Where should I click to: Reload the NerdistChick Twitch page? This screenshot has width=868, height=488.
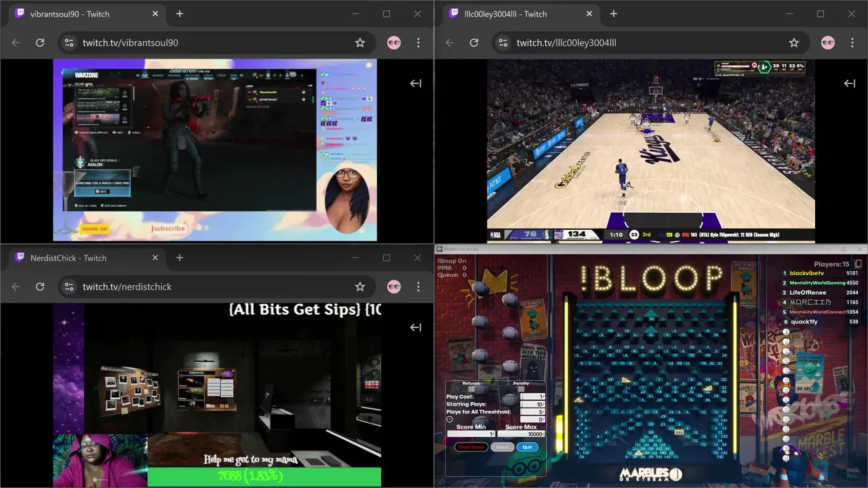(40, 287)
